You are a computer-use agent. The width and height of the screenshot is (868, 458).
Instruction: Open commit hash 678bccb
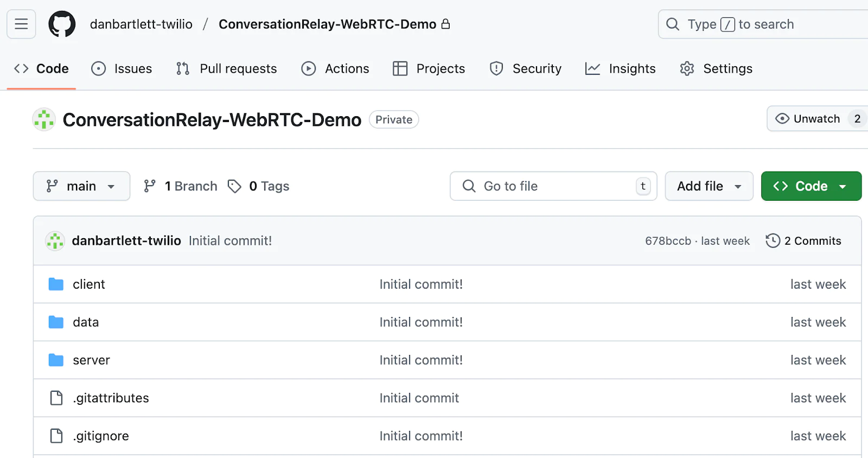click(668, 241)
